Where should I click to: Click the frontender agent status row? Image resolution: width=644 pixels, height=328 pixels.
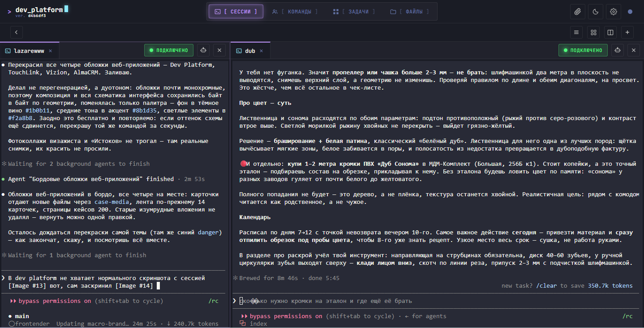pos(112,324)
